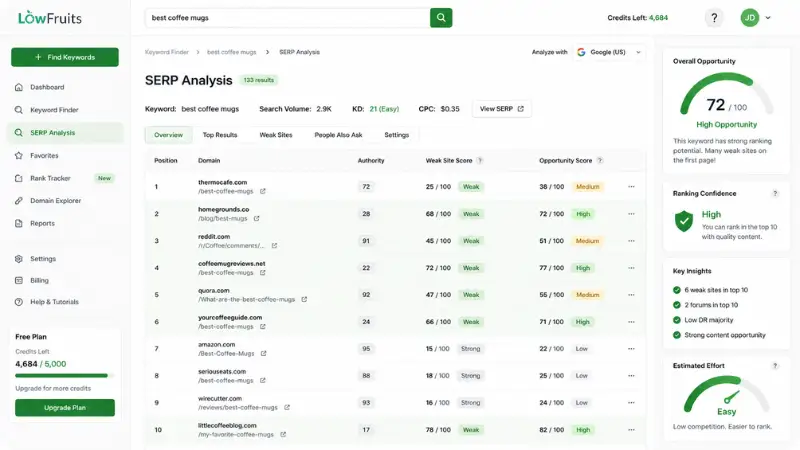Open more options for quora.com row
This screenshot has width=800, height=450.
[631, 295]
